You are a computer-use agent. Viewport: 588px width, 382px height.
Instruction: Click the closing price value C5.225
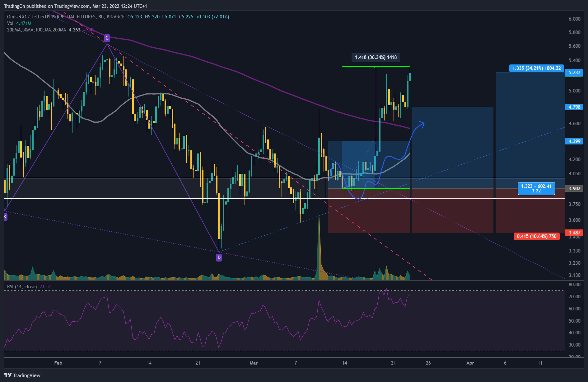[186, 17]
